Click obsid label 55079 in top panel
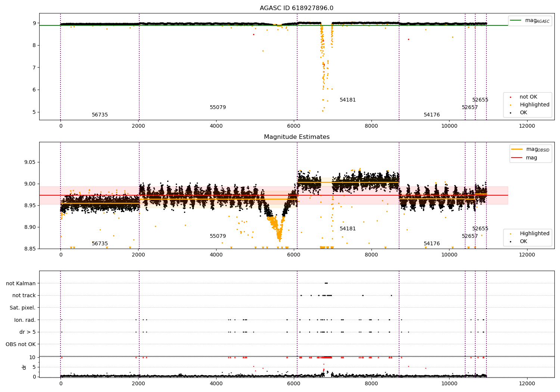The image size is (560, 392). [x=218, y=108]
